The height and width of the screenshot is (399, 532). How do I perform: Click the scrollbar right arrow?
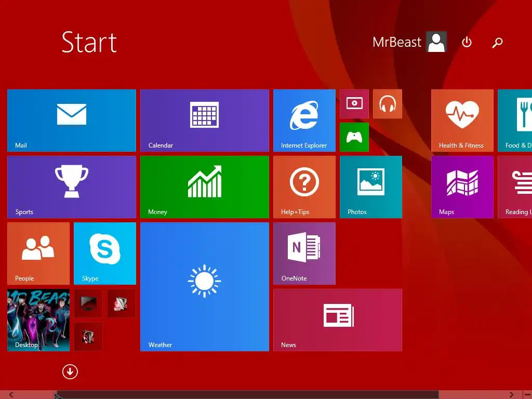[511, 395]
